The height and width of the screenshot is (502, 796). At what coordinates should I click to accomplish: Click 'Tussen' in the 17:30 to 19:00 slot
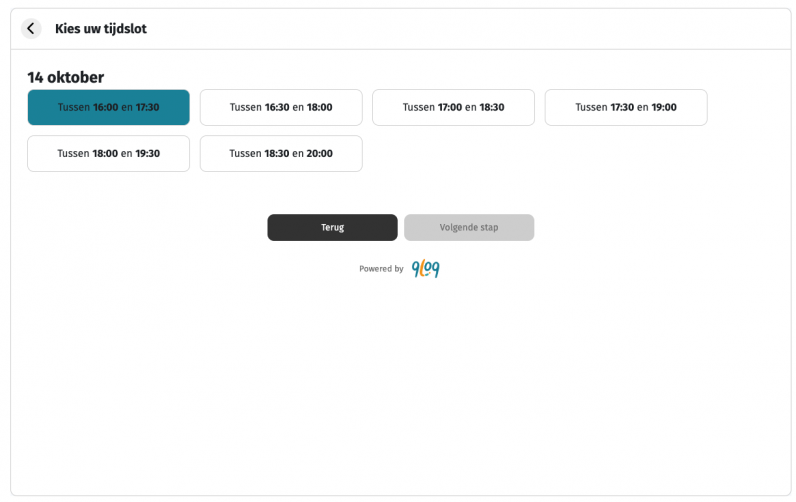[x=591, y=107]
